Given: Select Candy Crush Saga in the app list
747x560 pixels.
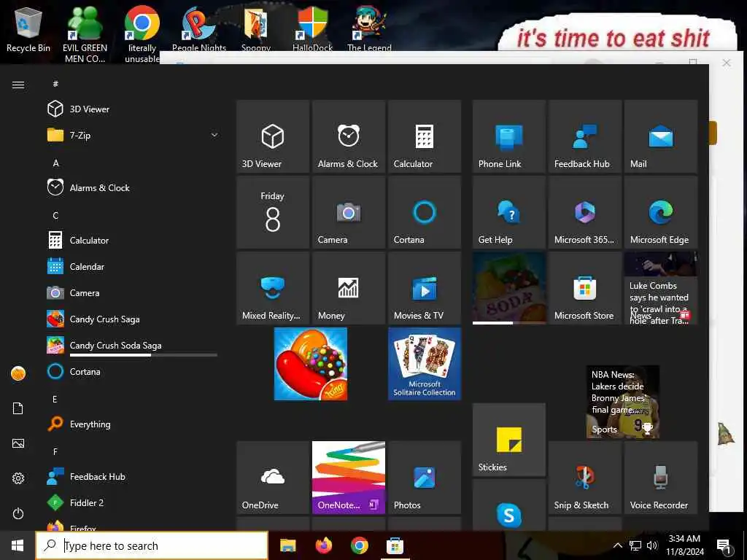Looking at the screenshot, I should click(x=133, y=319).
